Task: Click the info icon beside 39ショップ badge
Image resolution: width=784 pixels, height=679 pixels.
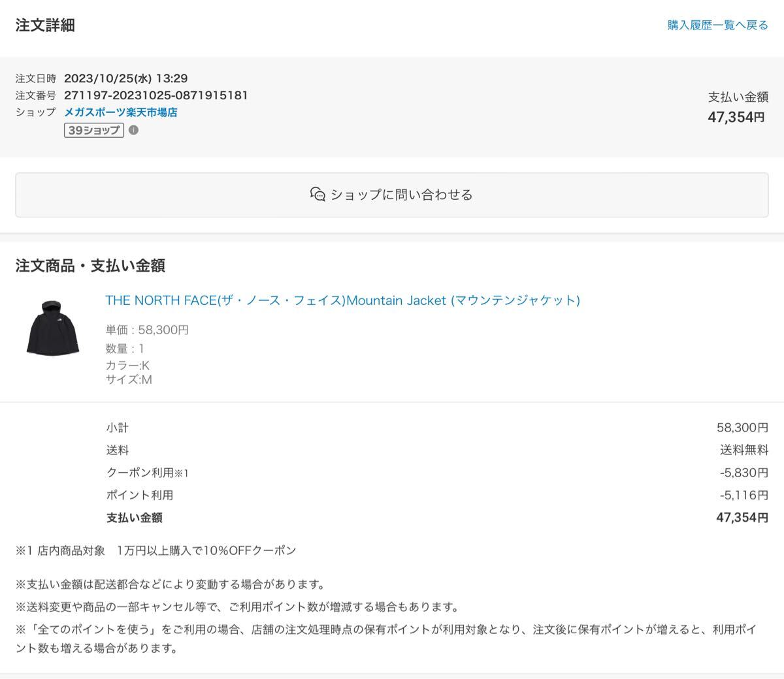Action: pyautogui.click(x=133, y=130)
